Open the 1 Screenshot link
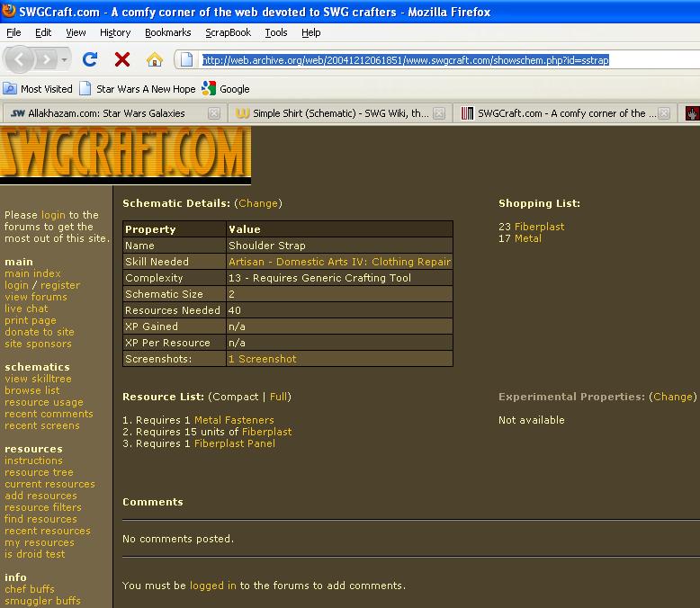Image resolution: width=700 pixels, height=608 pixels. (262, 359)
